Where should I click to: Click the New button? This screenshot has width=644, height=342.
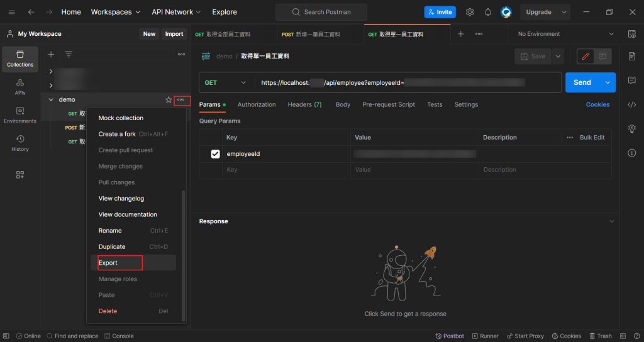(x=149, y=34)
